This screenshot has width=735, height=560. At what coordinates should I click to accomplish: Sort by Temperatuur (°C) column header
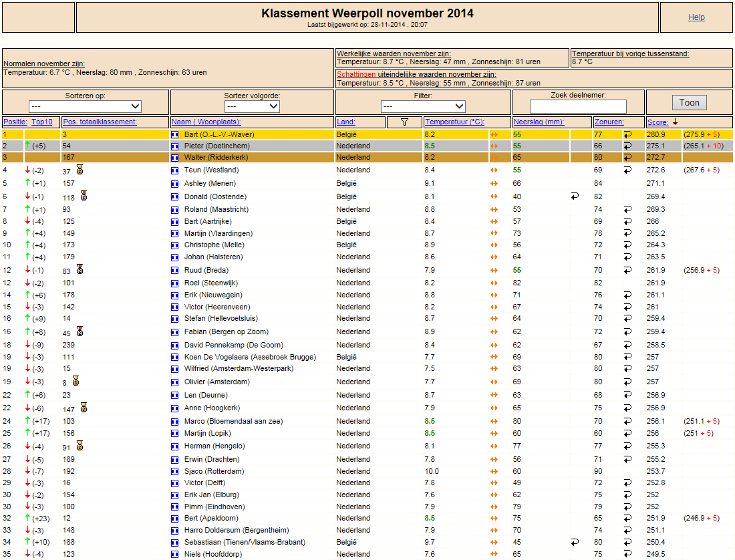454,122
